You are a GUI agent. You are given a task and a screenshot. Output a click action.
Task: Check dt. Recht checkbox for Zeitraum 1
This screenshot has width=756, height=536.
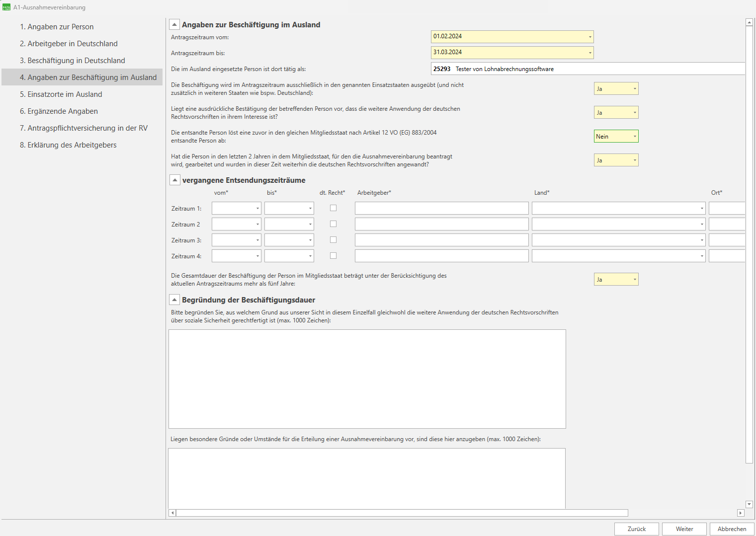pyautogui.click(x=333, y=208)
